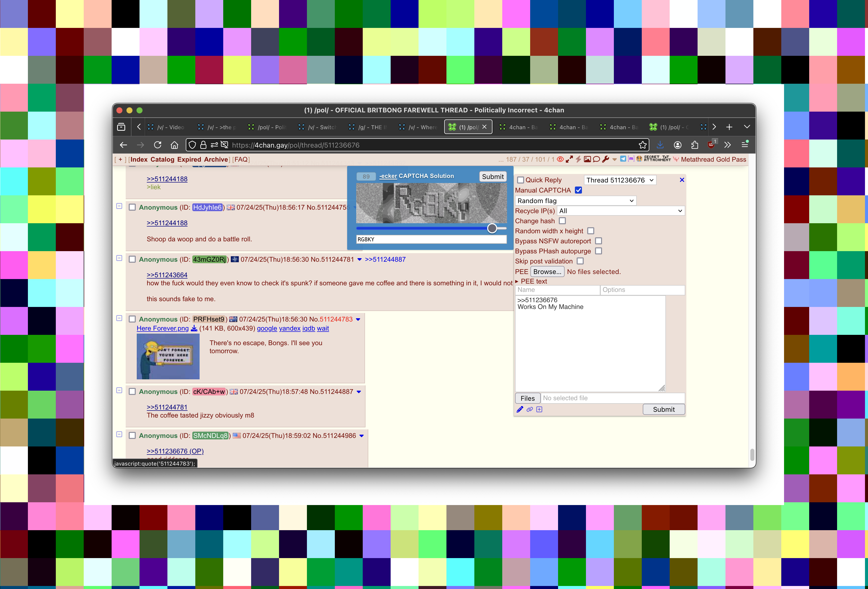
Task: Bookmark this page with the star icon
Action: point(643,145)
